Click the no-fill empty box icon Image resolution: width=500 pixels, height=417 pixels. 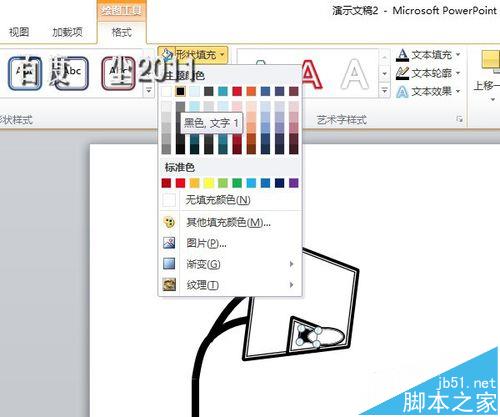coord(169,200)
